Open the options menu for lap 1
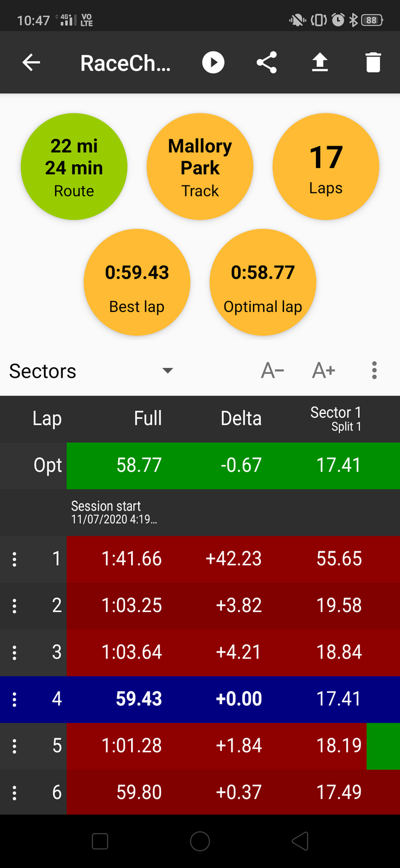Screen dimensions: 400x868 (x=15, y=559)
